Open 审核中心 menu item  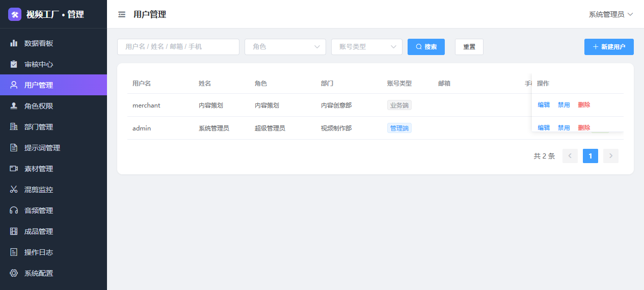pos(53,64)
